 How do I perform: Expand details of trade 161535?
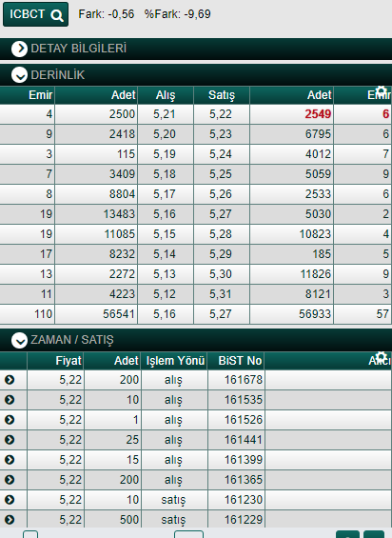10,400
